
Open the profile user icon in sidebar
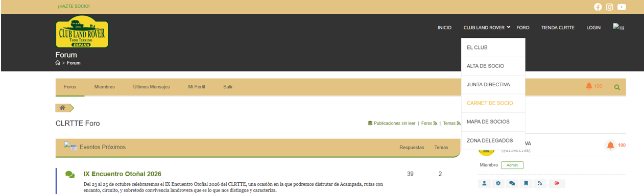484,184
